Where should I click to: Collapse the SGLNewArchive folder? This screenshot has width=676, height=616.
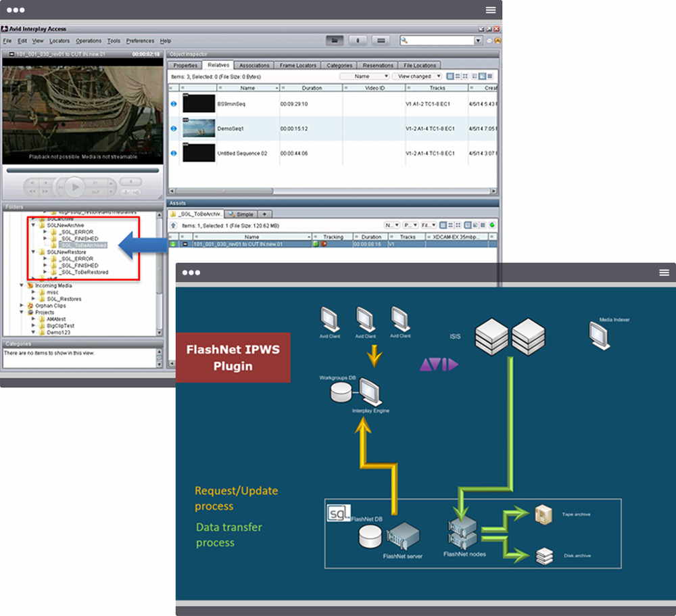[33, 225]
